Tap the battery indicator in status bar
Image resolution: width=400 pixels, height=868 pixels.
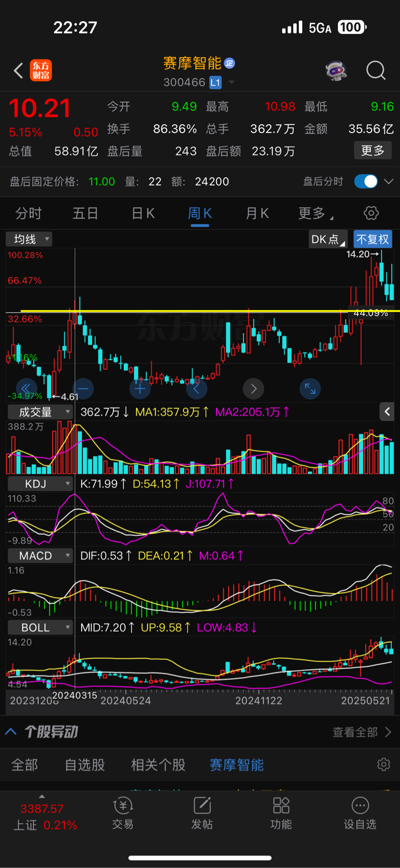[352, 27]
